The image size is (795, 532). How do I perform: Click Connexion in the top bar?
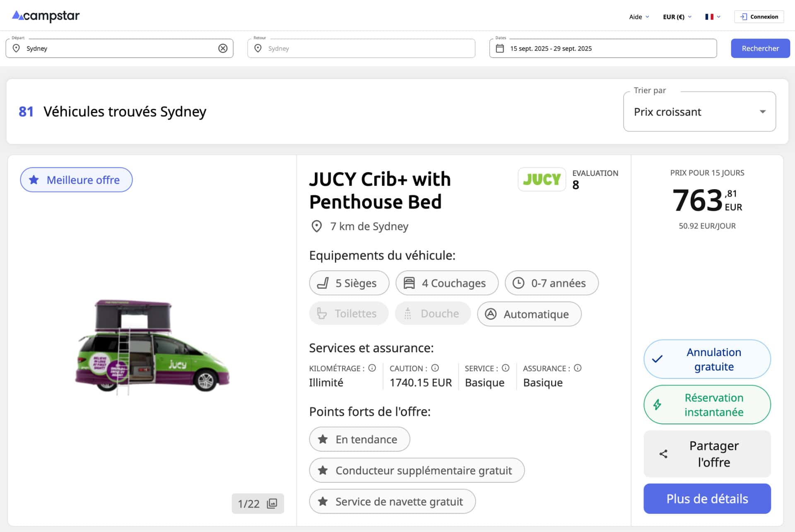(759, 17)
